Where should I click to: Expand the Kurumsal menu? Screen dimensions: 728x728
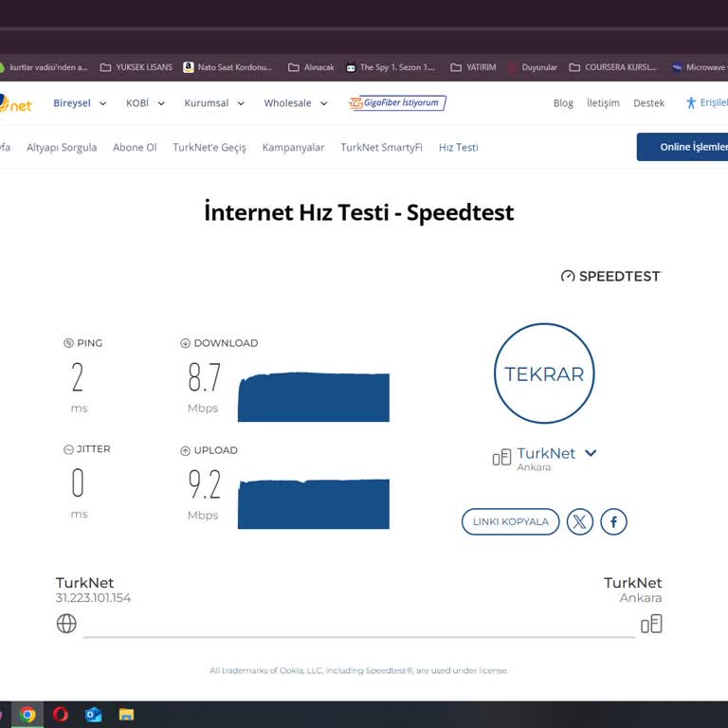pyautogui.click(x=214, y=103)
